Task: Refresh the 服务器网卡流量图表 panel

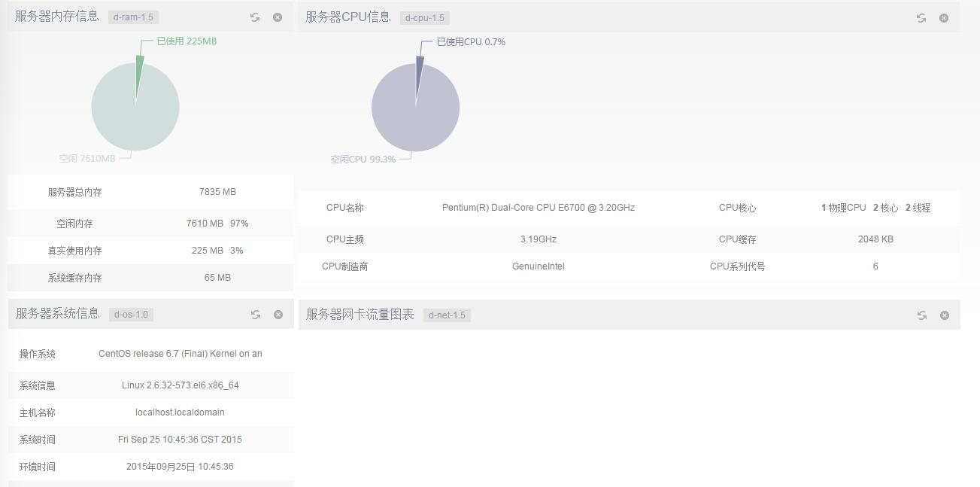Action: [922, 315]
